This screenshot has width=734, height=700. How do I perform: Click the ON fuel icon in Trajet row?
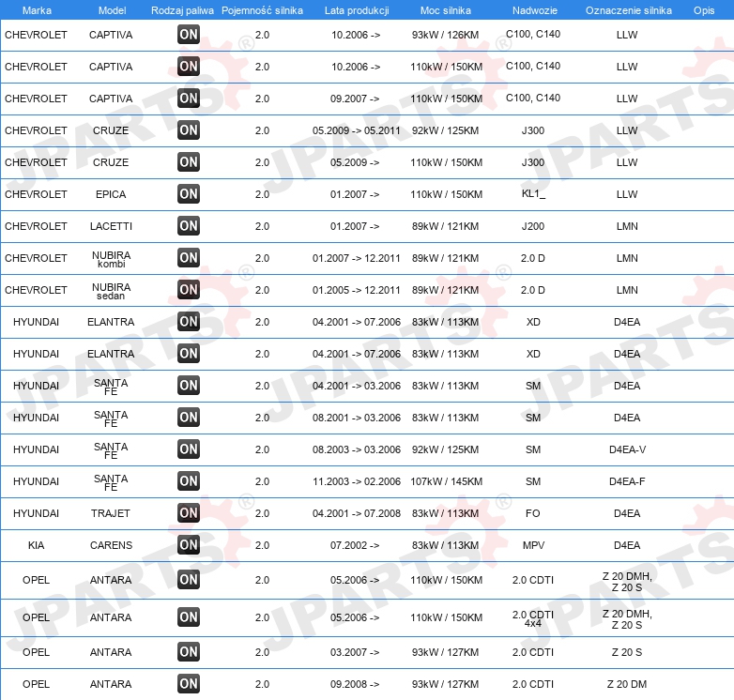coord(189,513)
